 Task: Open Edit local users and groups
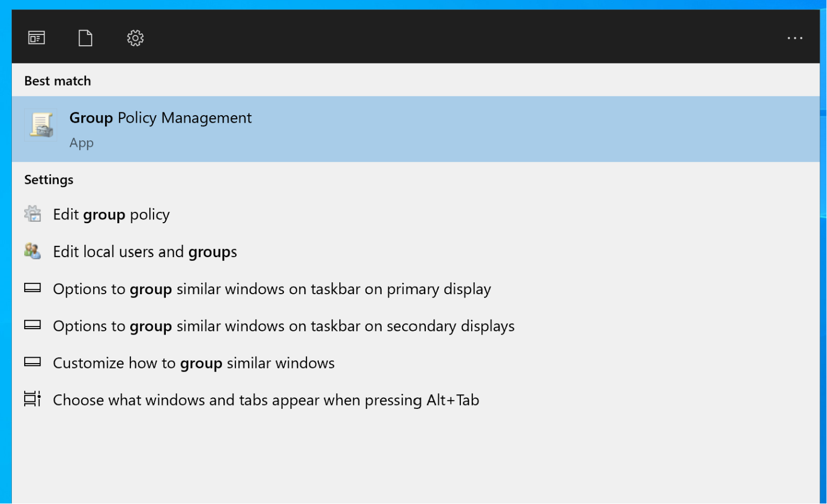[x=144, y=251]
